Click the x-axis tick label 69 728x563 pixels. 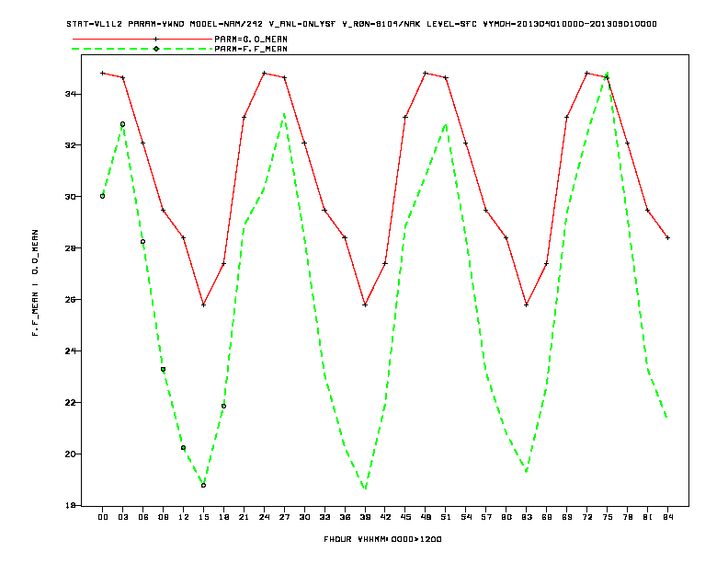point(567,517)
